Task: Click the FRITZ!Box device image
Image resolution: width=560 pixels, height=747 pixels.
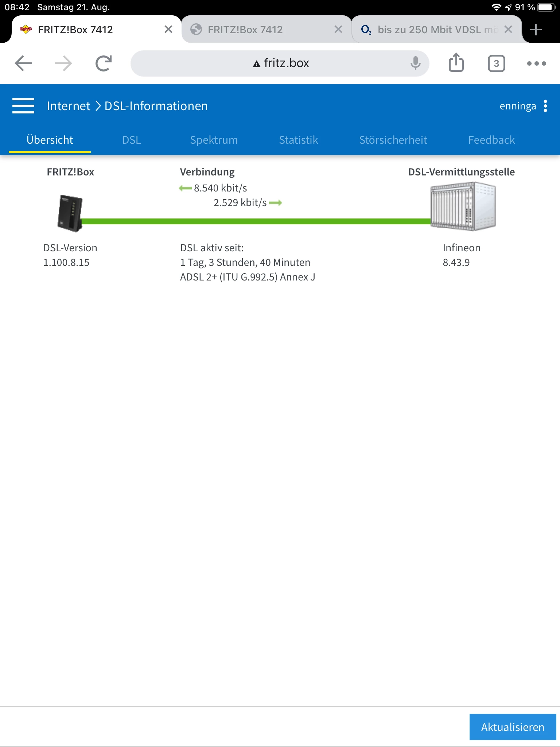Action: pyautogui.click(x=70, y=213)
